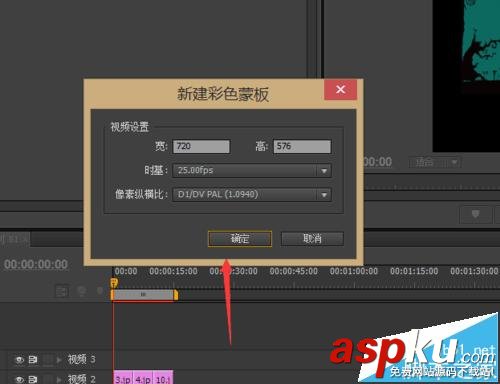Toggle the eye visibility of 视频 3 track
The width and height of the screenshot is (500, 384).
tap(19, 360)
